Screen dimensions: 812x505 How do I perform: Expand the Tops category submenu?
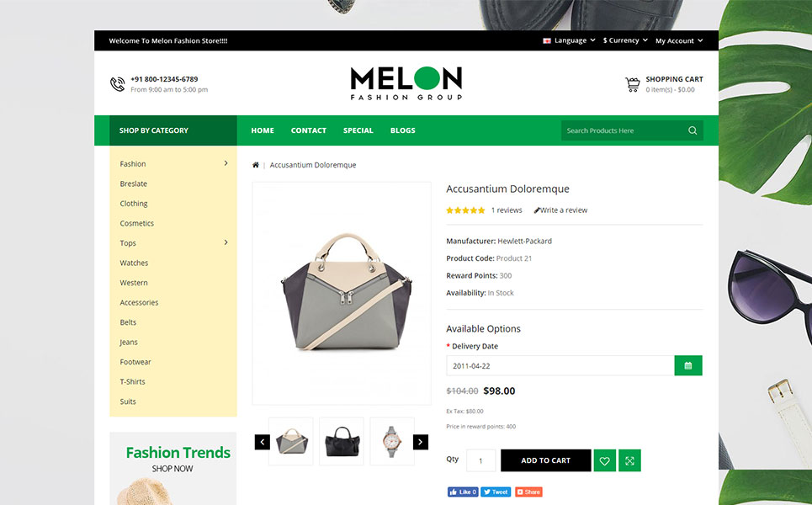[x=226, y=242]
